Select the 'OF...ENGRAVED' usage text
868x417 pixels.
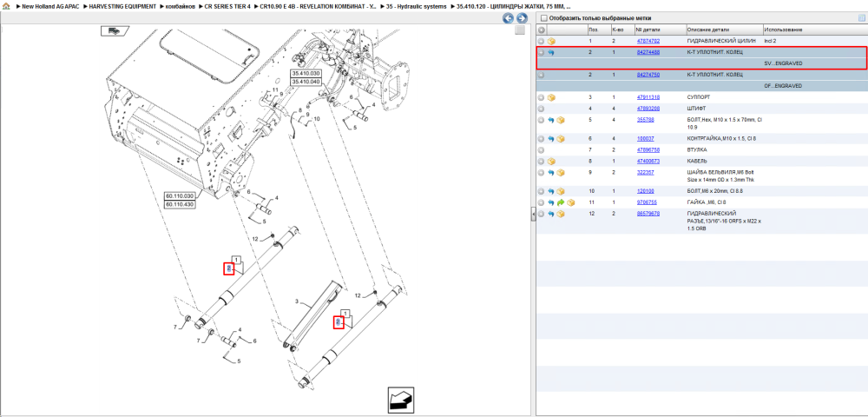tap(783, 86)
